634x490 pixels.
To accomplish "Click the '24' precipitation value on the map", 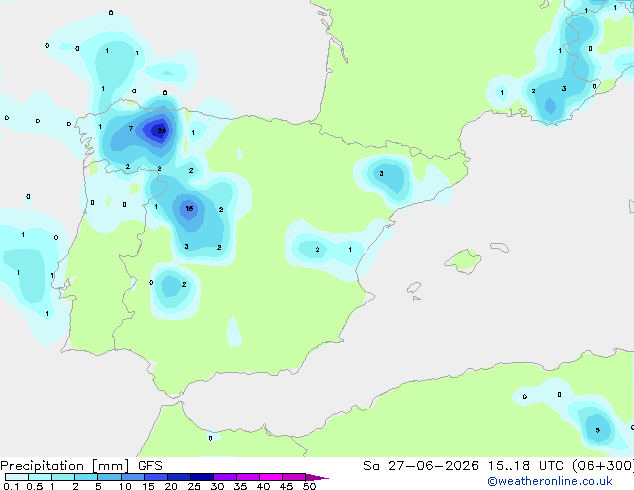I will pyautogui.click(x=162, y=131).
